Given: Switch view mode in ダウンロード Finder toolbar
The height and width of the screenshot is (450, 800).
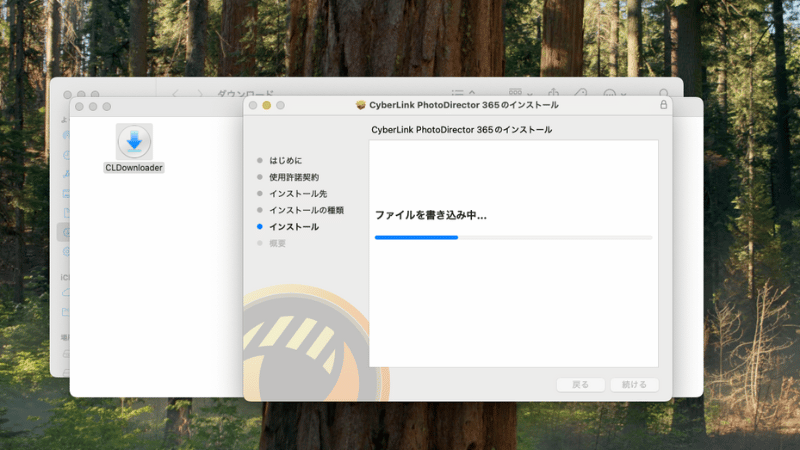Looking at the screenshot, I should tap(463, 93).
